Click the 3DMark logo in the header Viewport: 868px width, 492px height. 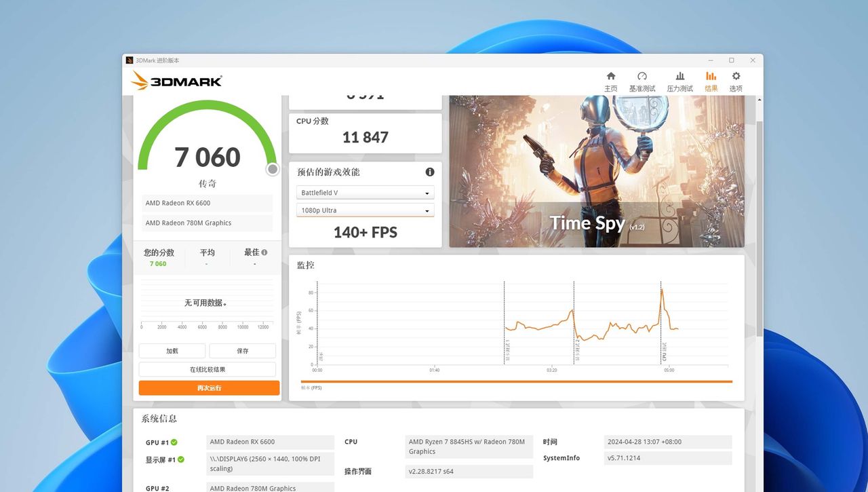coord(176,81)
